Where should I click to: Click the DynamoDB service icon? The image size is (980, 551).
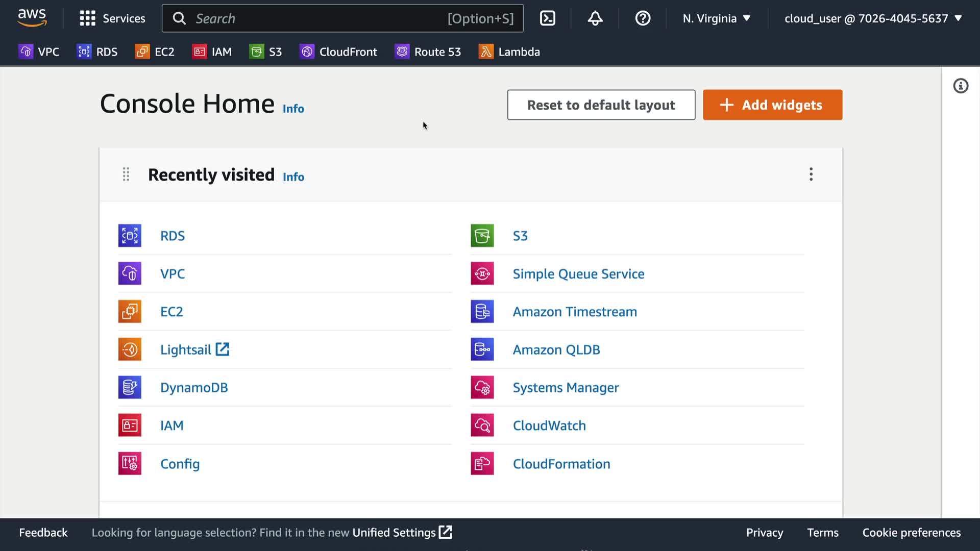tap(130, 387)
